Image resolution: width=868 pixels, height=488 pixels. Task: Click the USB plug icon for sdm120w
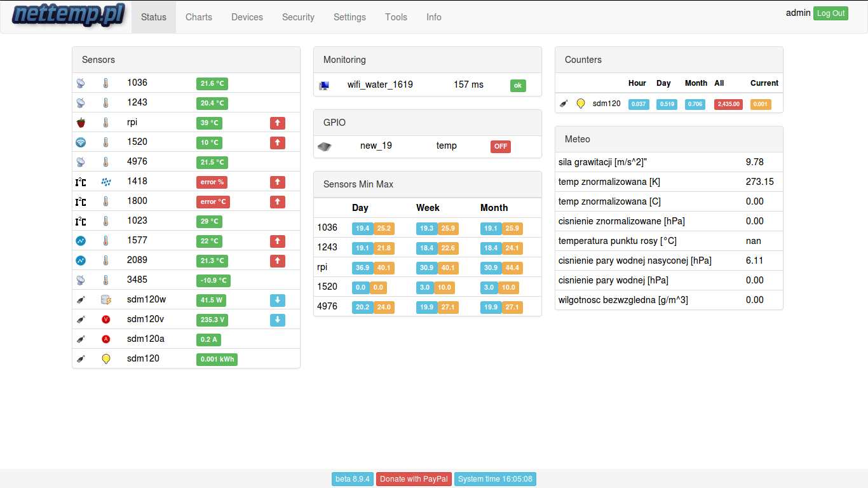pyautogui.click(x=81, y=300)
